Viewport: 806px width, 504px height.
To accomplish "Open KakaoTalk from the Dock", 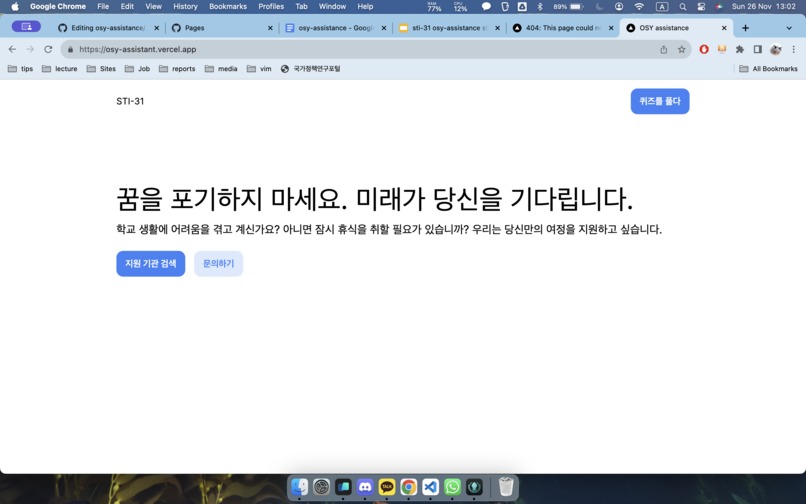I will tap(387, 486).
